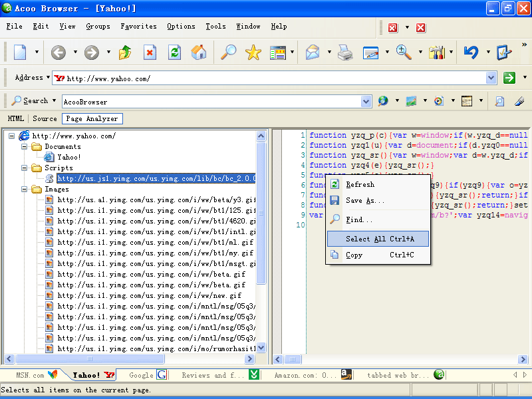Switch to the Reviews and f... browser tab
Viewport: 532px width, 399px height.
pyautogui.click(x=220, y=375)
